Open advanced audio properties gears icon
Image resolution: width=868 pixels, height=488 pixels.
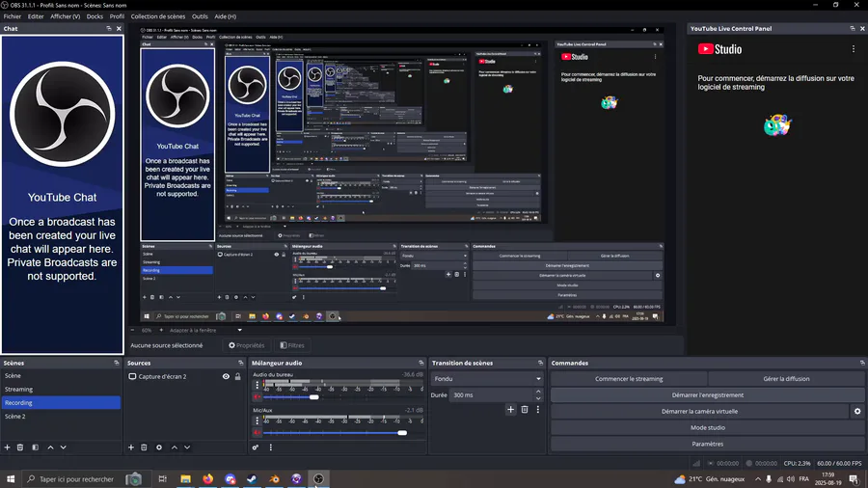pyautogui.click(x=256, y=447)
